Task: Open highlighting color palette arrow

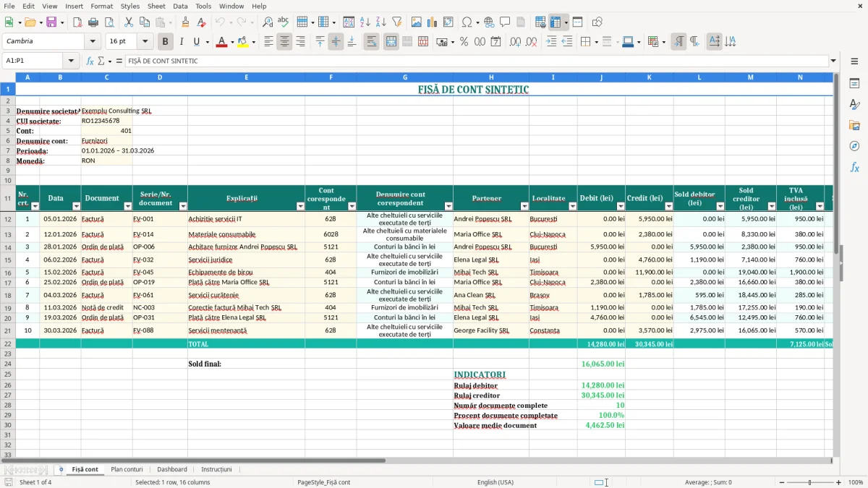Action: tap(253, 42)
